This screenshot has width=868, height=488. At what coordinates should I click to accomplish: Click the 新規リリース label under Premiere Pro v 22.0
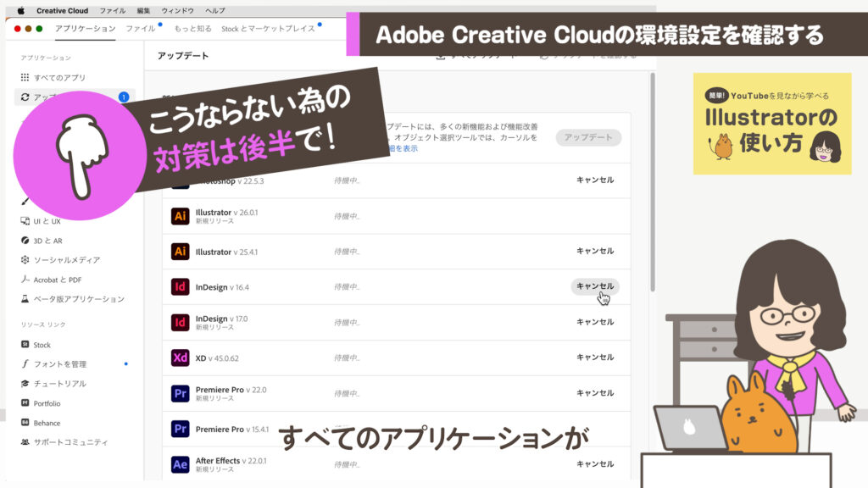click(x=214, y=398)
